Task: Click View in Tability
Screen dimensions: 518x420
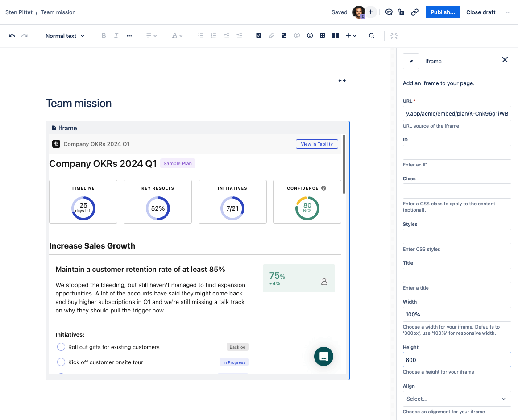Action: click(x=317, y=144)
